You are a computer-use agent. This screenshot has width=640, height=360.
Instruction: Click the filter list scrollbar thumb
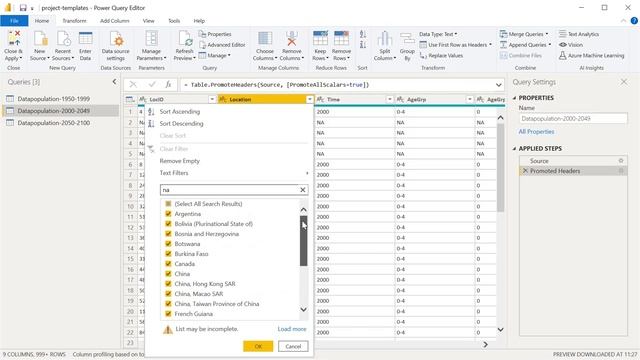click(303, 241)
